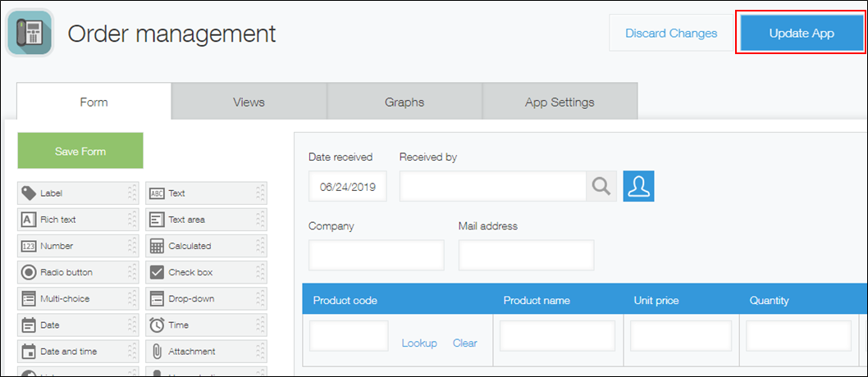Click the Company input field
868x377 pixels.
(x=376, y=255)
